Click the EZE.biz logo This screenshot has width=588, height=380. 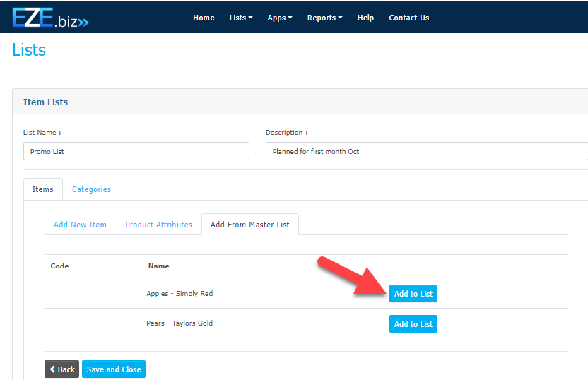coord(50,18)
